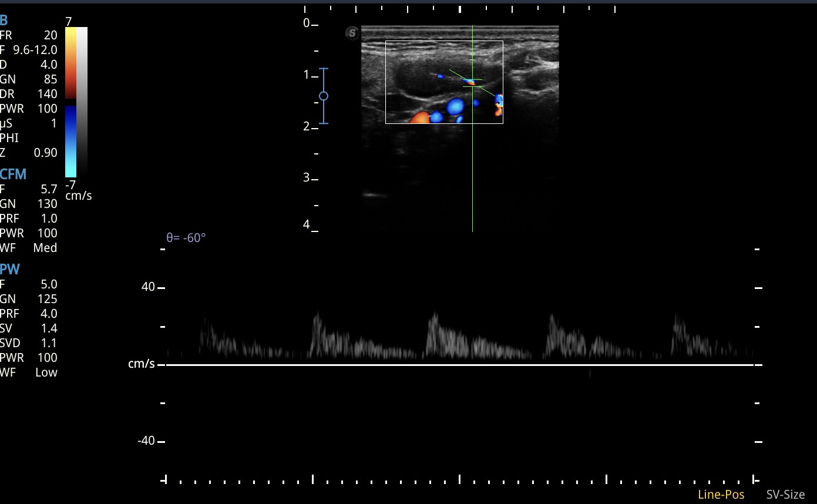Select the SV-Size control

coord(785,495)
